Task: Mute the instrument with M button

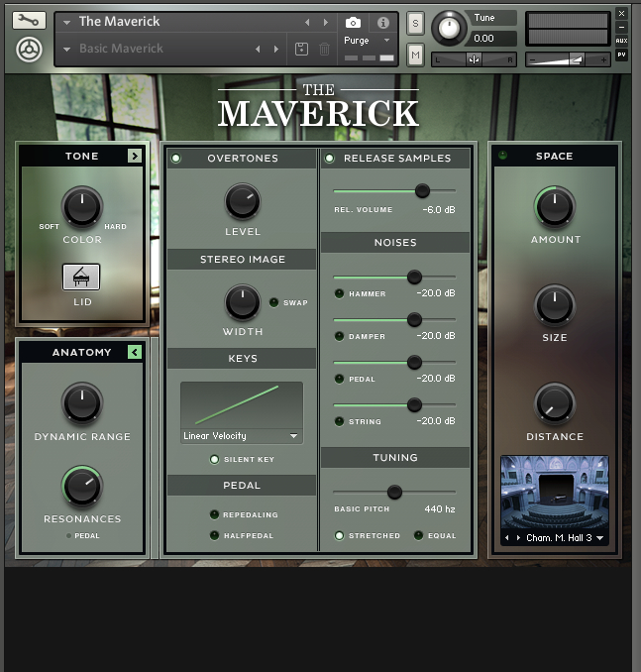Action: (415, 55)
